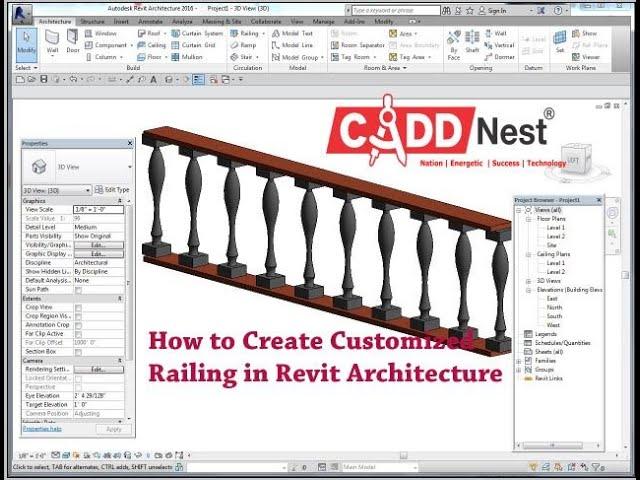Activate the Floor tool

coord(150,57)
